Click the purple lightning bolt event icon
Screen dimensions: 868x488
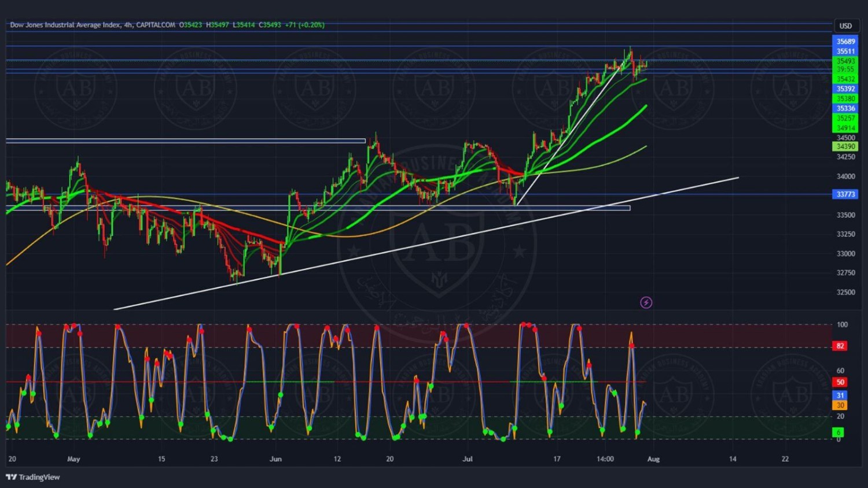646,302
